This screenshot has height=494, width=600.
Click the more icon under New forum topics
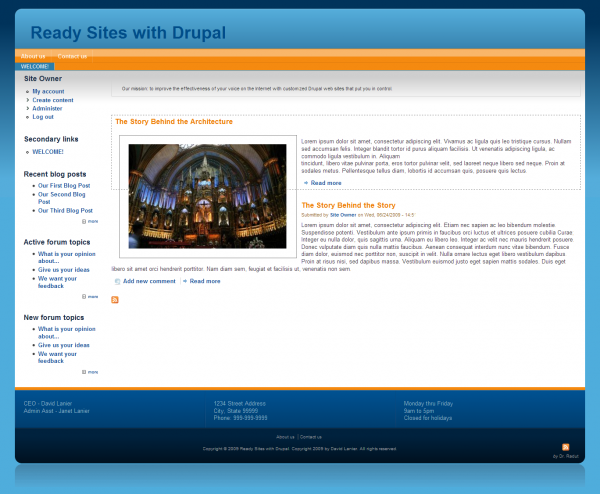(84, 371)
